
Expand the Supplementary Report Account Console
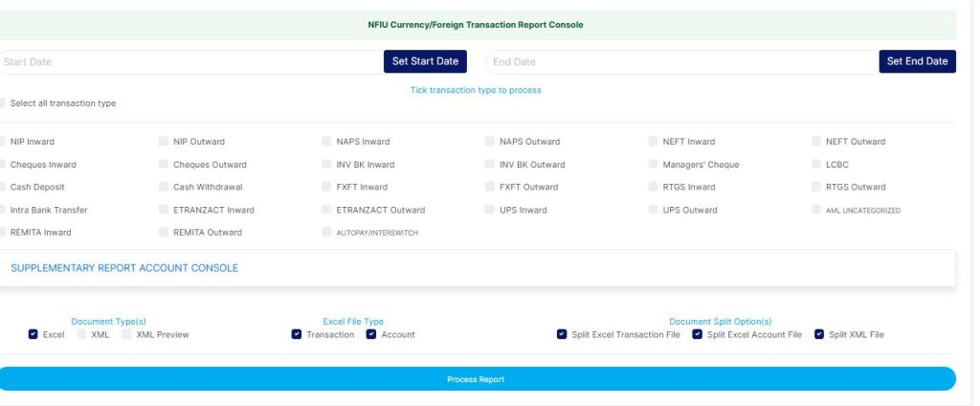pyautogui.click(x=124, y=268)
